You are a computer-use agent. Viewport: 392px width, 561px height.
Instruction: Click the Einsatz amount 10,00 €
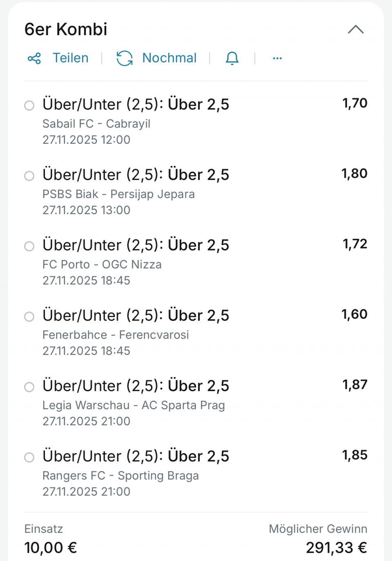pyautogui.click(x=51, y=548)
